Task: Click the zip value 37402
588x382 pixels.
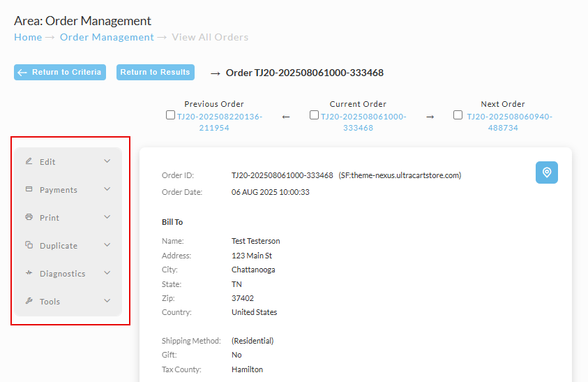Action: click(x=243, y=298)
